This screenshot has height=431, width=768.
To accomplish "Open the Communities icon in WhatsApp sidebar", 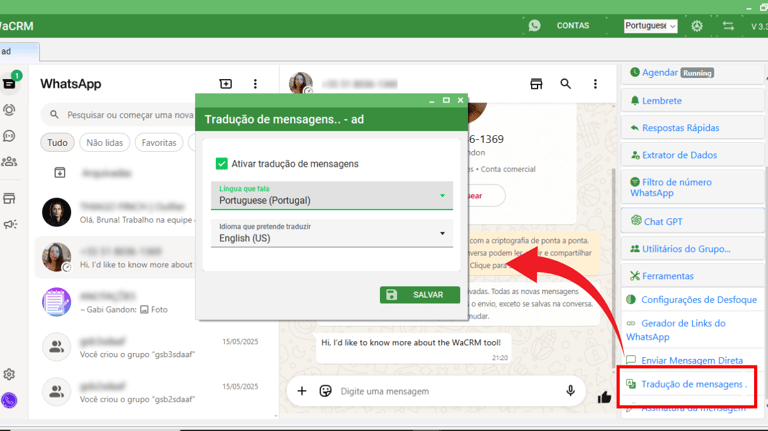I will click(9, 161).
